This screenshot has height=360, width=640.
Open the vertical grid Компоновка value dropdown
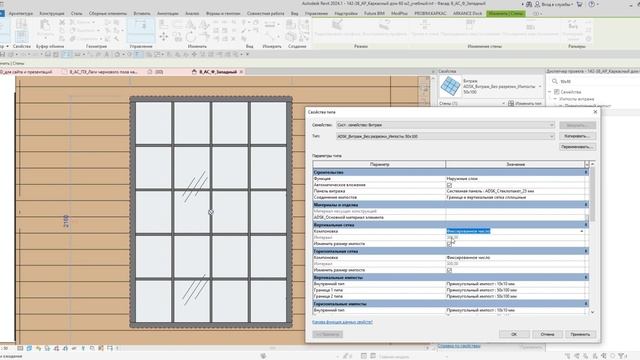[582, 231]
